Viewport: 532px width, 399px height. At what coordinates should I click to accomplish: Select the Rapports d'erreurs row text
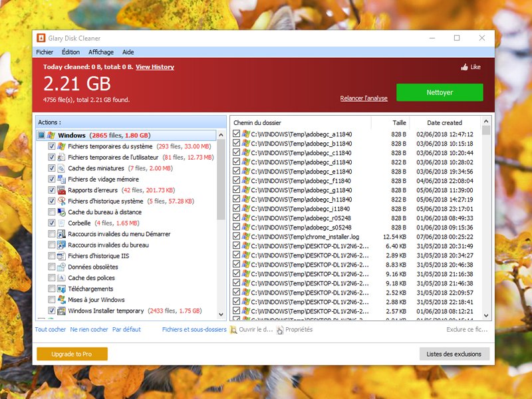pos(92,190)
